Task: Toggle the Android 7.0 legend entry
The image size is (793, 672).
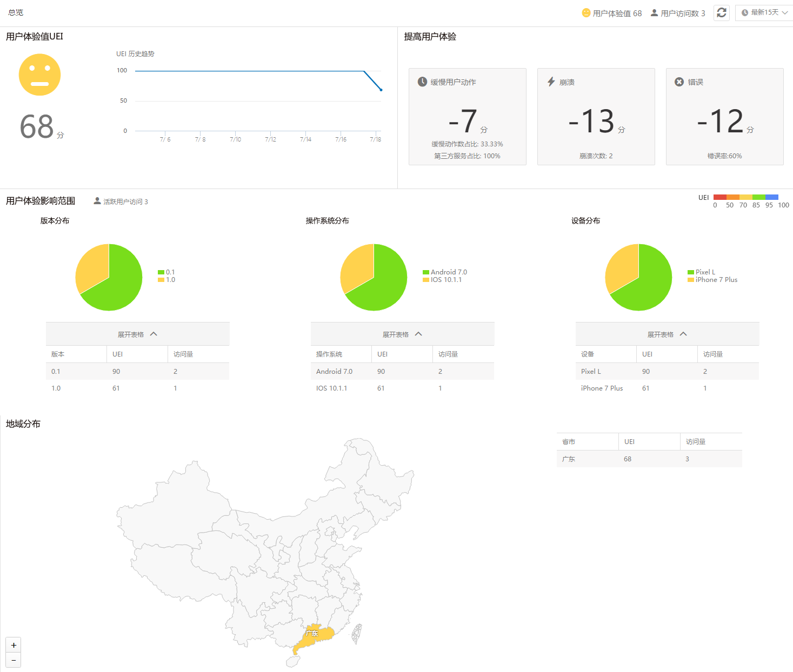Action: [445, 272]
